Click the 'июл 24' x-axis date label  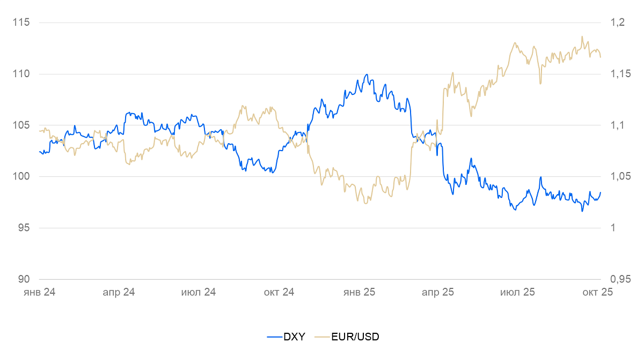[199, 292]
